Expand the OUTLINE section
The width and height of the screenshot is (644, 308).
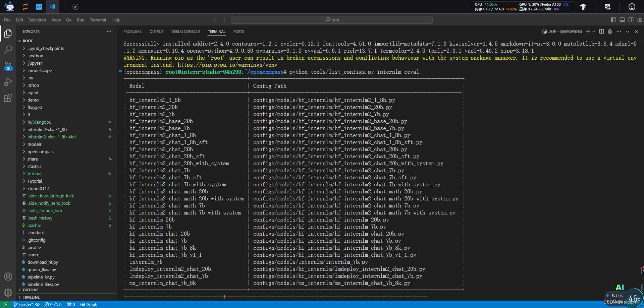[x=66, y=290]
